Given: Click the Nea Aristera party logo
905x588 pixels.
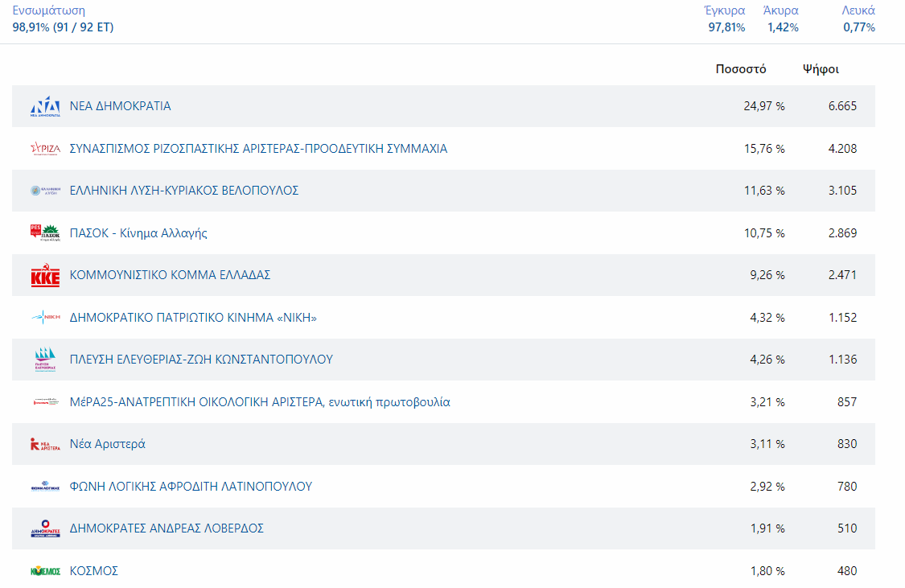Looking at the screenshot, I should 45,444.
